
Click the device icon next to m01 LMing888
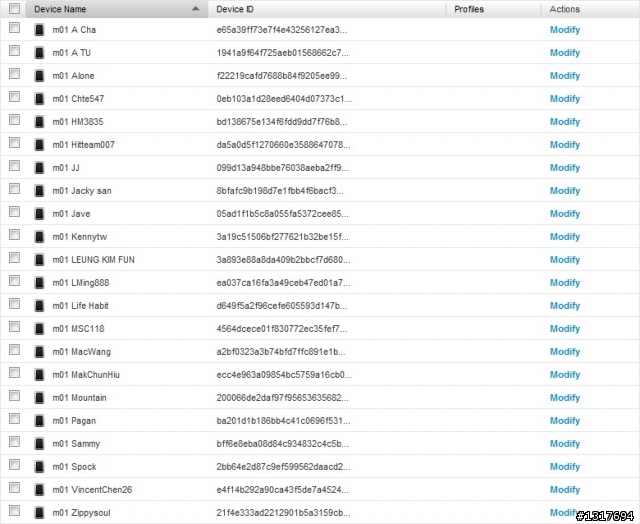click(x=39, y=283)
